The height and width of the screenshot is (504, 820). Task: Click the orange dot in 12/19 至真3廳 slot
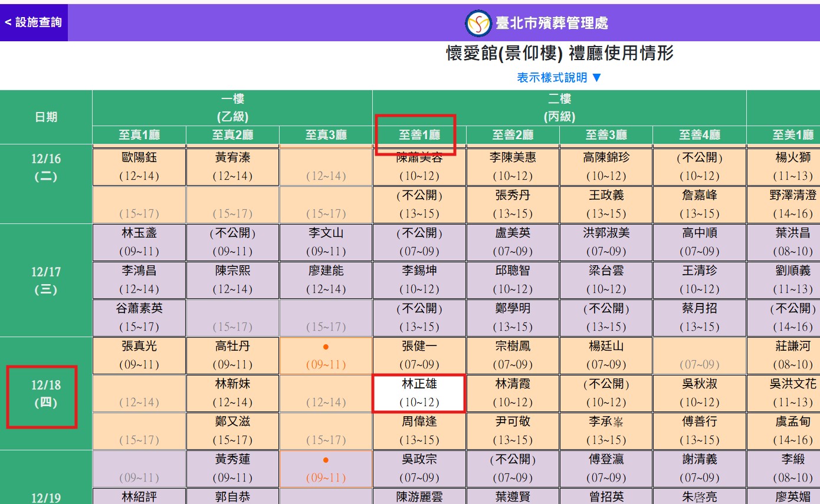[326, 460]
